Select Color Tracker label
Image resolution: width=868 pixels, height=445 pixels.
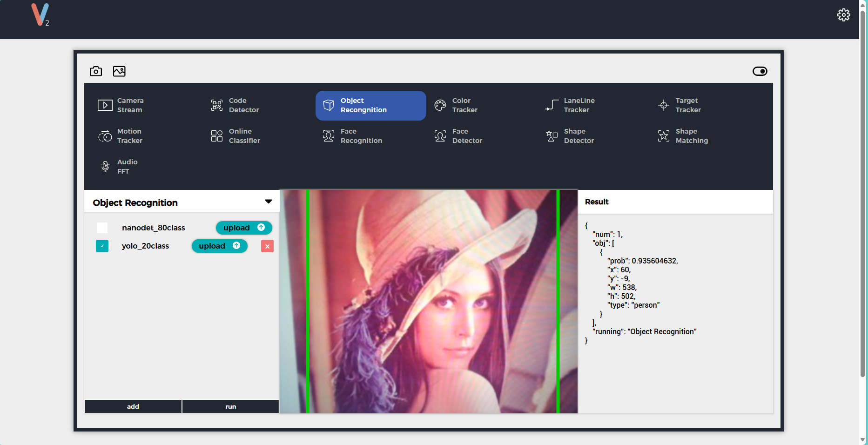coord(464,105)
